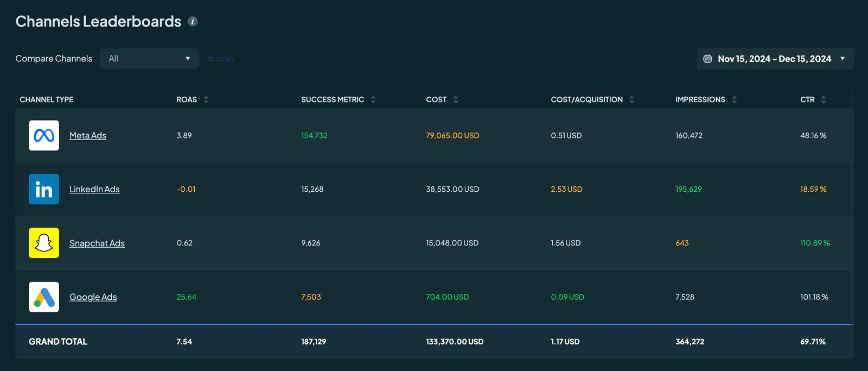Click the LinkedIn Ads logo icon

click(44, 189)
